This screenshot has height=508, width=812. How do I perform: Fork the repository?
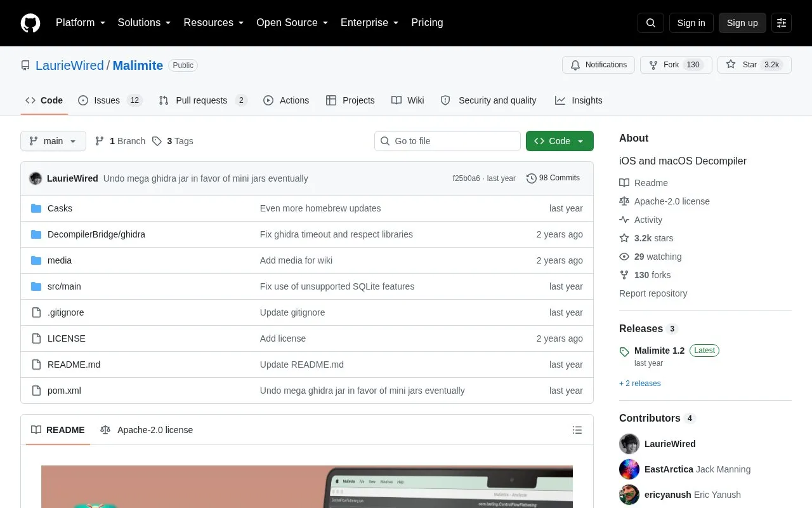click(676, 65)
